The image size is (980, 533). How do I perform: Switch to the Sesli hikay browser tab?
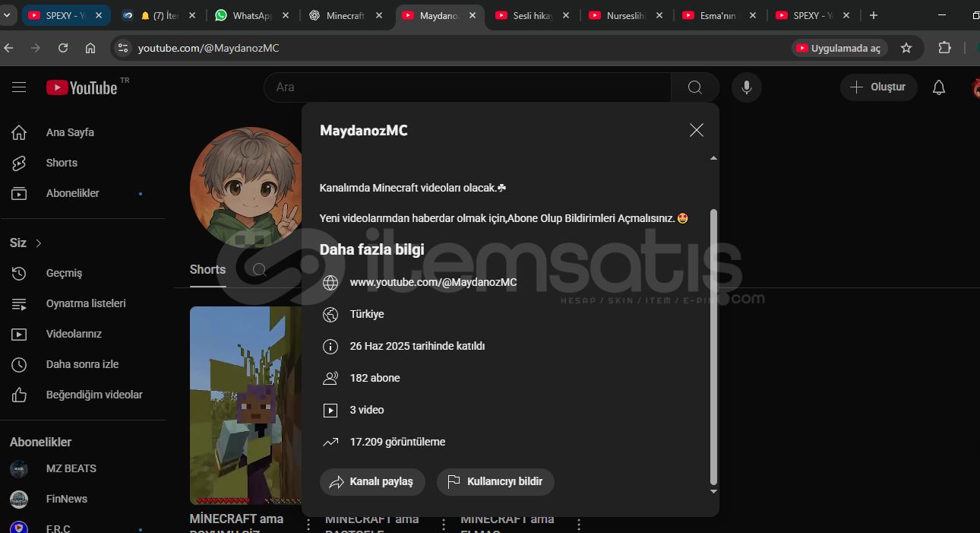533,15
